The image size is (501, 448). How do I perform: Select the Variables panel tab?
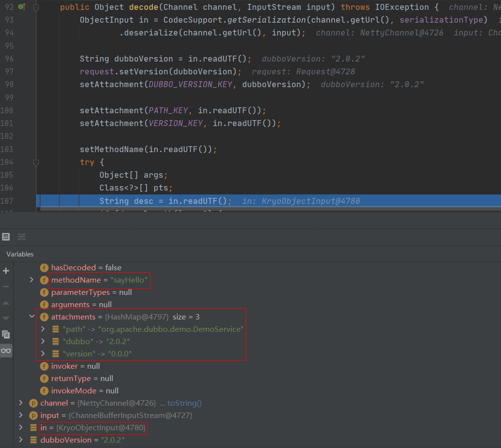(20, 254)
